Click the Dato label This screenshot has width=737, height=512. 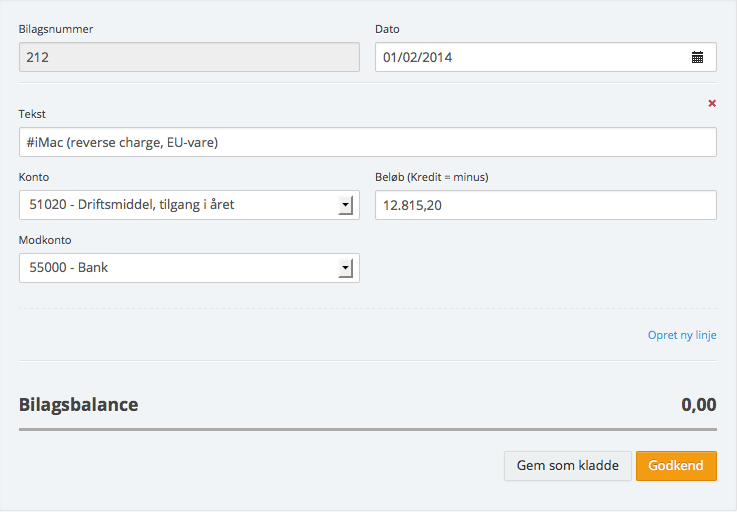click(x=387, y=29)
